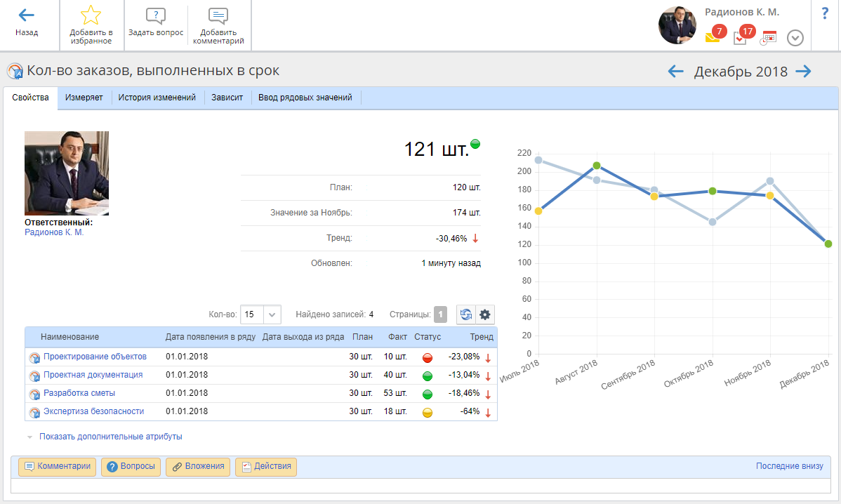841x504 pixels.
Task: Open messages envelope with 7 notifications
Action: [x=713, y=38]
